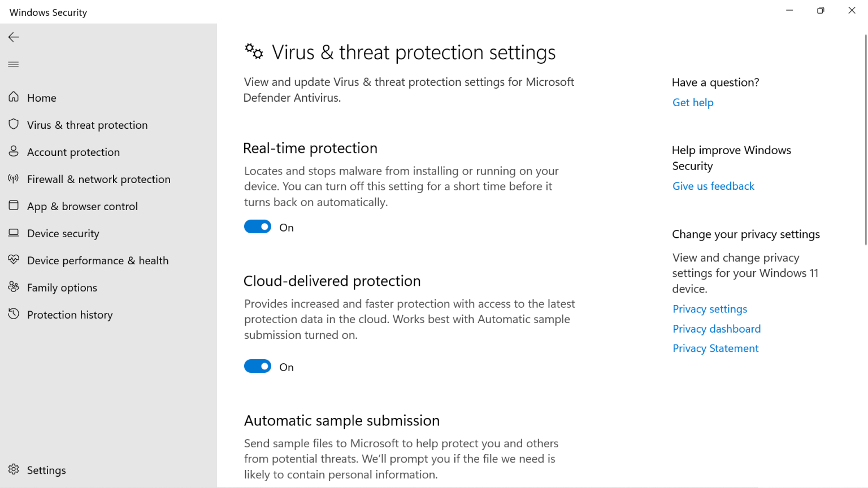This screenshot has width=868, height=488.
Task: Read the Privacy Statement
Action: (715, 348)
